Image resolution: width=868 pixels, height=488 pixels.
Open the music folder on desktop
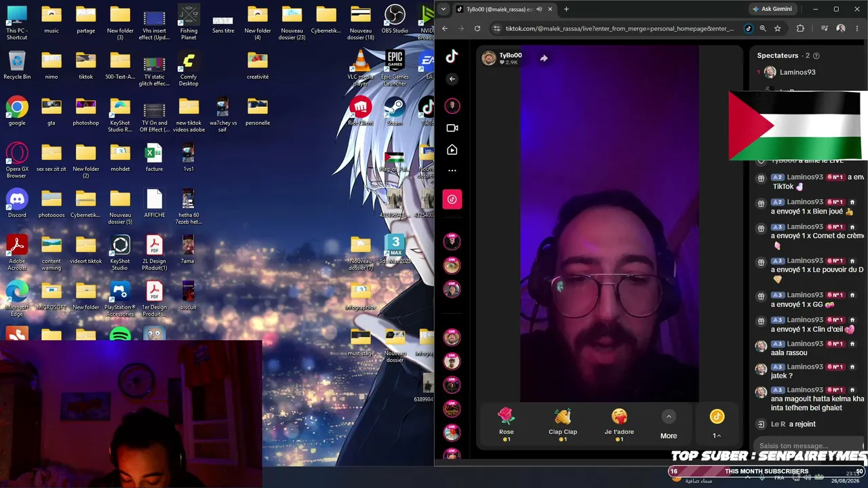pyautogui.click(x=52, y=19)
